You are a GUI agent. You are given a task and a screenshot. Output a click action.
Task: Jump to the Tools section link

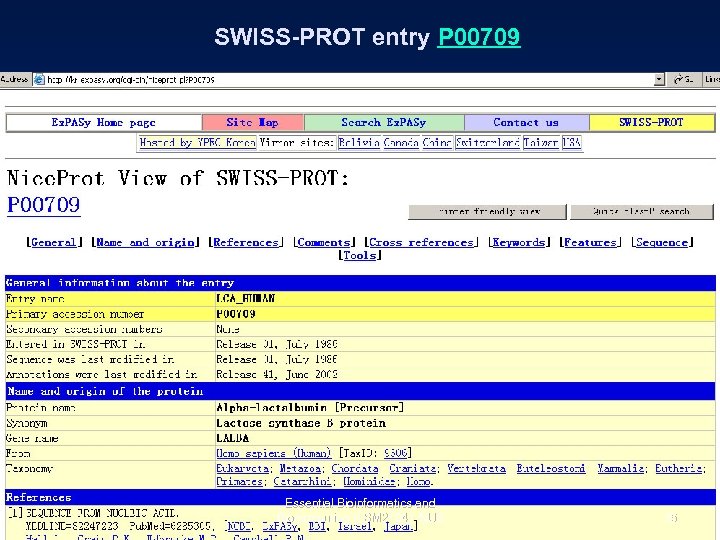click(360, 255)
